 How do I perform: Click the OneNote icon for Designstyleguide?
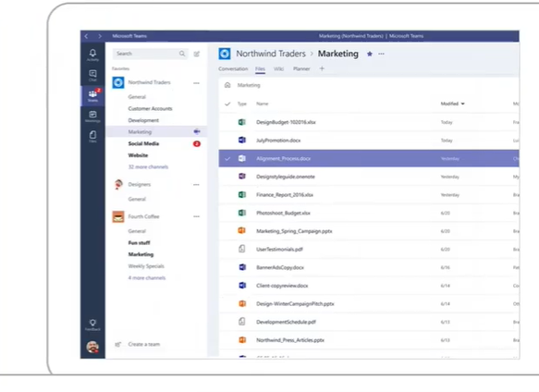pyautogui.click(x=242, y=176)
